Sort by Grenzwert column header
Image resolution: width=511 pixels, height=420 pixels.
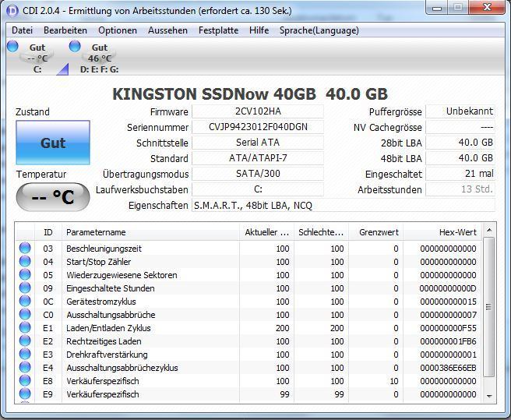375,232
